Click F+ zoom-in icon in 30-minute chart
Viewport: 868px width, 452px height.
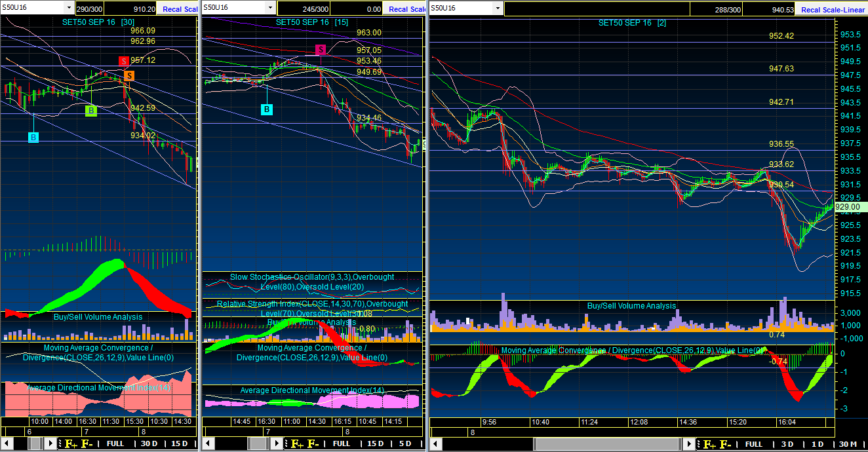[x=69, y=444]
